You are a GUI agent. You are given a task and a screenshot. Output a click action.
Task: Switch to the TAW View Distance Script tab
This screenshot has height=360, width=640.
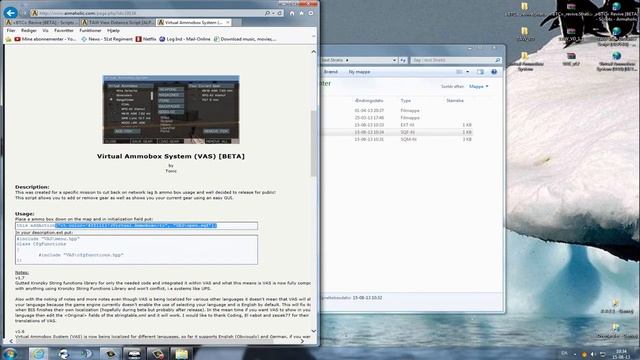click(x=118, y=22)
